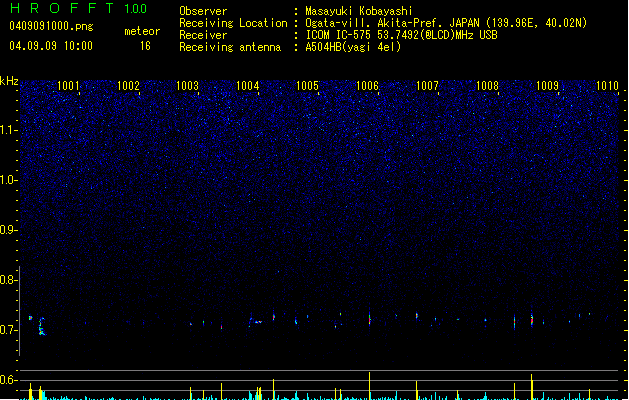Click the meteor count value 16
This screenshot has width=629, height=400.
pyautogui.click(x=145, y=46)
